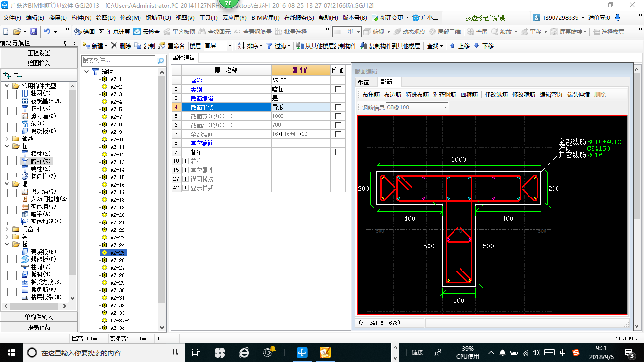
Task: Toggle 附加 checkbox for 类别 row
Action: tap(338, 89)
